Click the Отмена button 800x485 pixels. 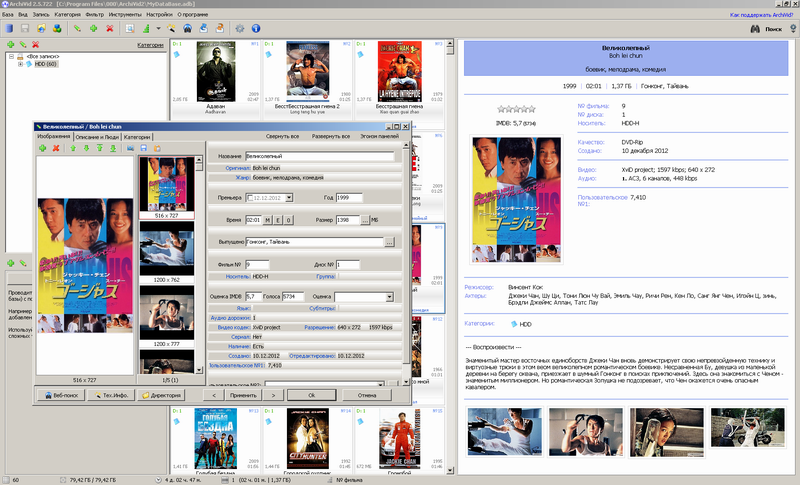coord(367,395)
